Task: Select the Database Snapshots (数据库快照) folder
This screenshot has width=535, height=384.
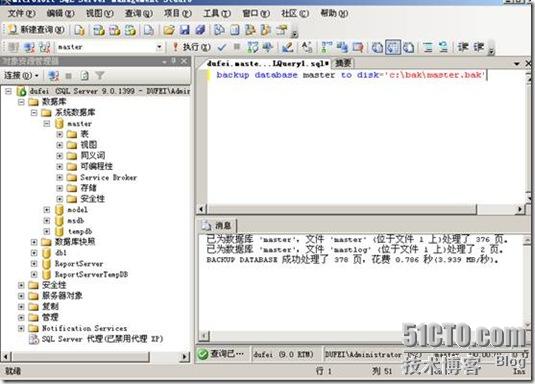Action: [75, 242]
